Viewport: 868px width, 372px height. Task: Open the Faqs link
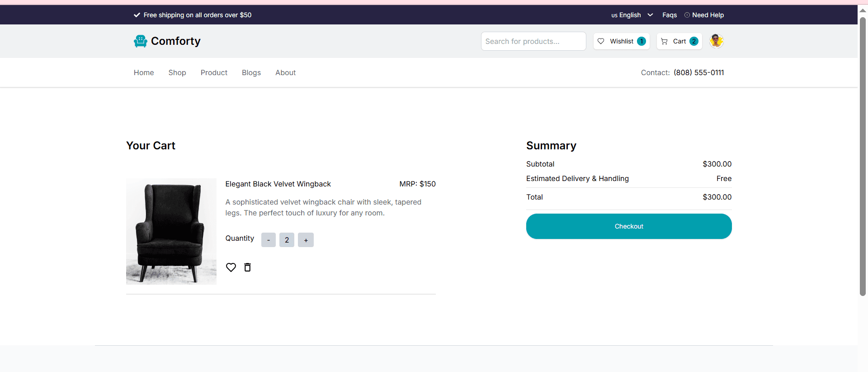(670, 15)
